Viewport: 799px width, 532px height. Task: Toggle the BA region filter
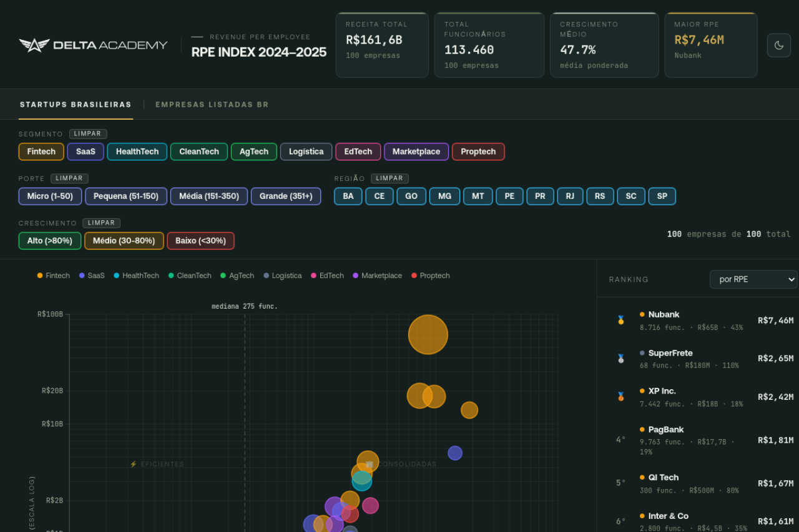(x=348, y=196)
